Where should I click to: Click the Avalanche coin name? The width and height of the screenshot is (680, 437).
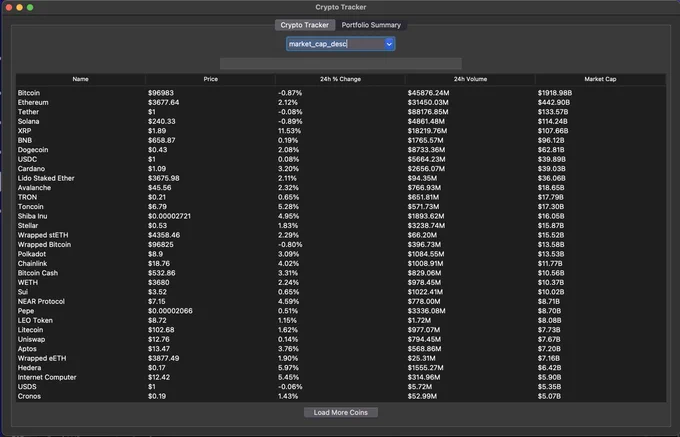pos(34,188)
